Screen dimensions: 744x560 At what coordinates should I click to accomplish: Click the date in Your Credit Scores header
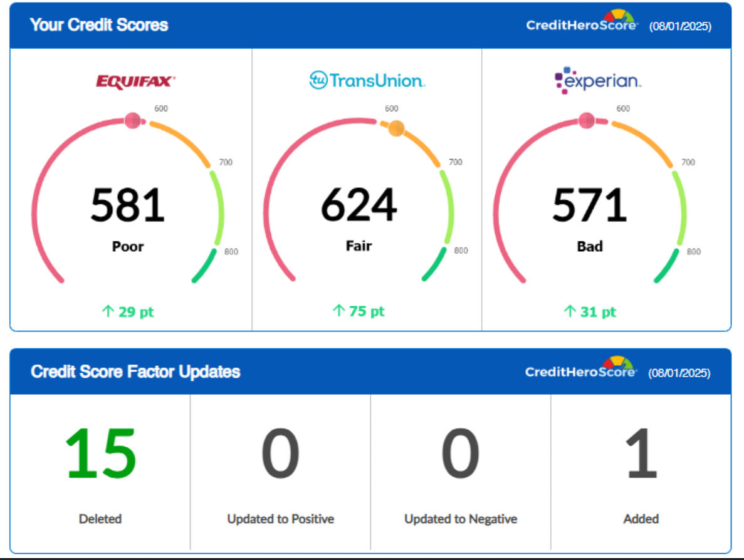(681, 26)
